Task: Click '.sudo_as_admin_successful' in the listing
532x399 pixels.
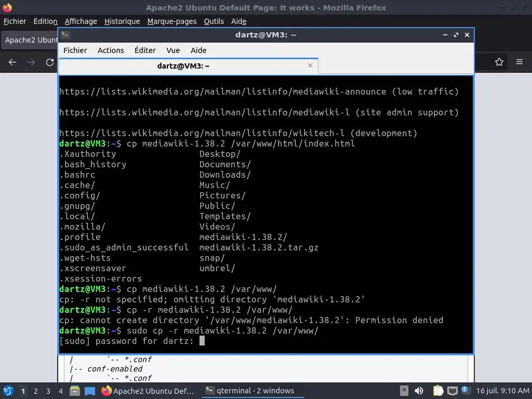Action: (124, 247)
